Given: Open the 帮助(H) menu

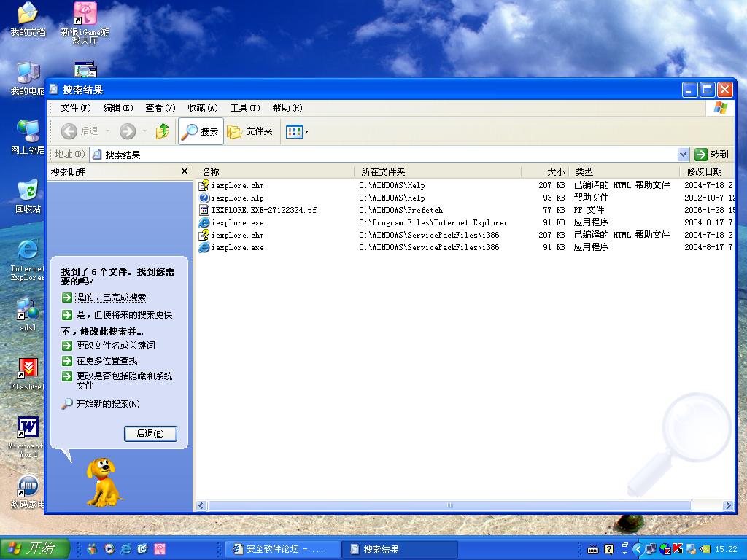Looking at the screenshot, I should point(287,108).
